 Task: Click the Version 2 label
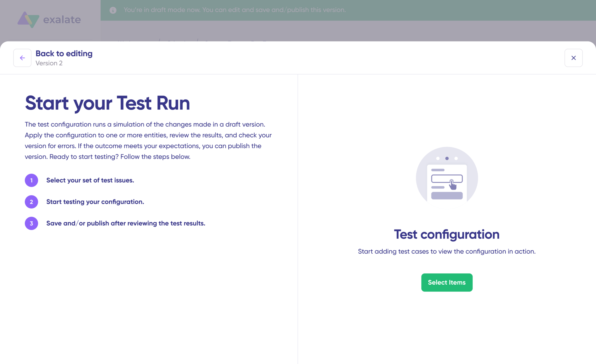[x=49, y=63]
